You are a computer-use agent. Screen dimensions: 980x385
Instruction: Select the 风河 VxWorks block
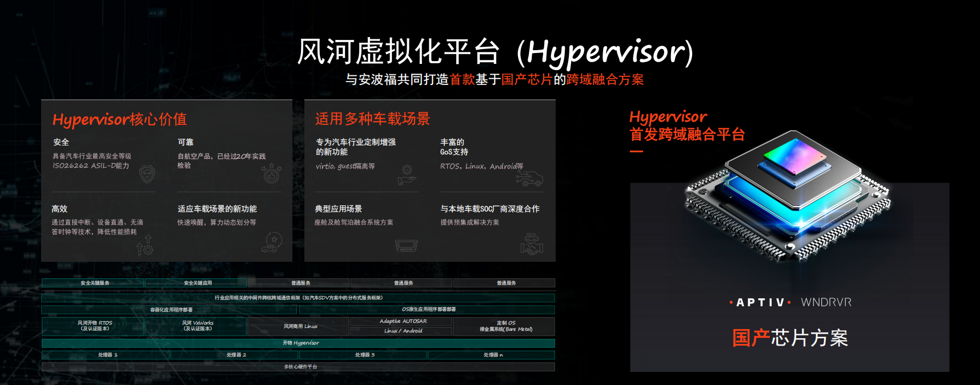coord(196,326)
